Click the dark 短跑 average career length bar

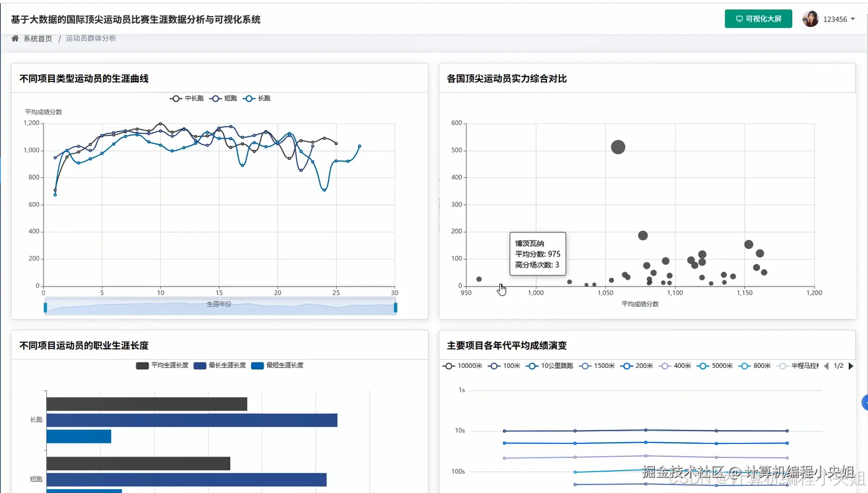coord(138,464)
